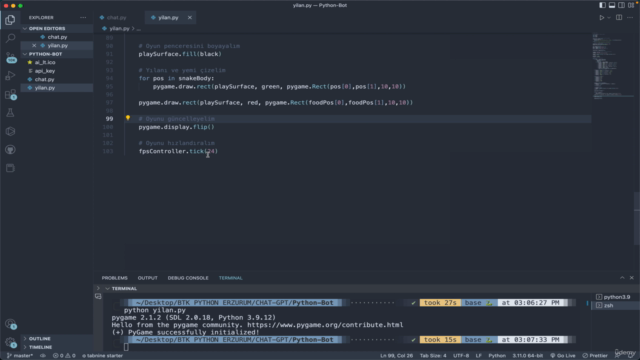640x360 pixels.
Task: Toggle the bottom panel layout
Action: pos(611,5)
